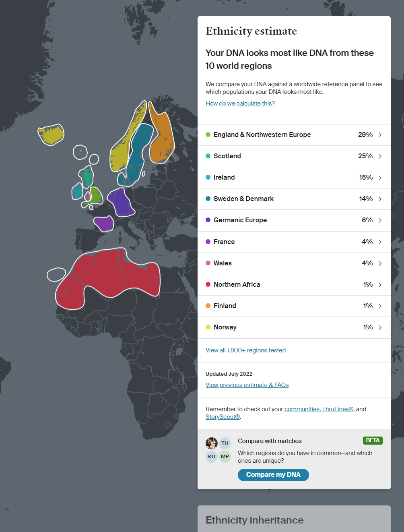Expand the Sweden & Denmark region details

[380, 199]
